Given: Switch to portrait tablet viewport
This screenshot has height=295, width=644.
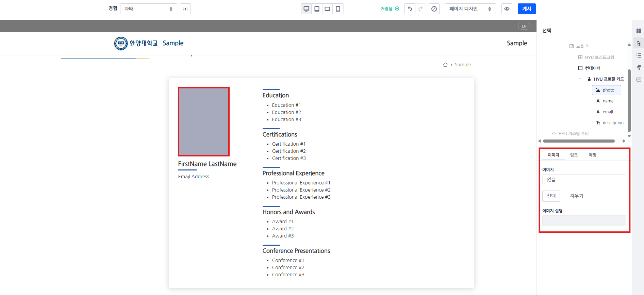Looking at the screenshot, I should pyautogui.click(x=317, y=9).
